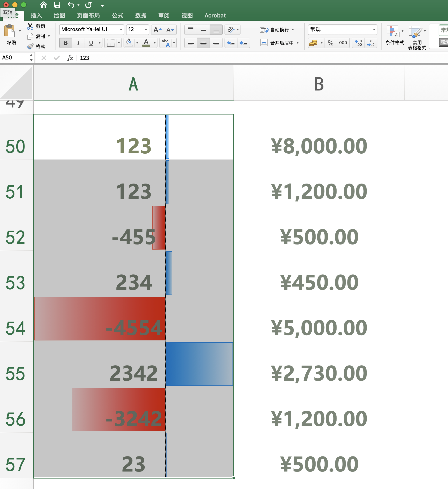Click the increase decimal icon
Screen dimensions: 448x489
(x=358, y=43)
